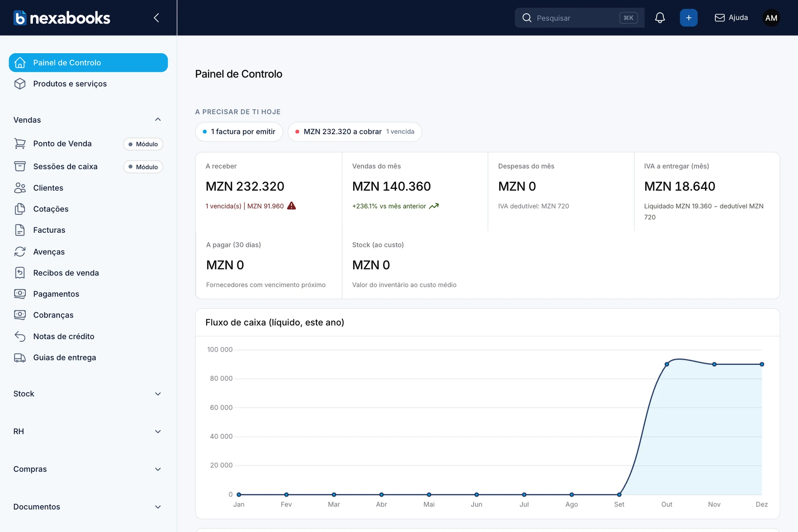Click the nexabooks logo icon
The height and width of the screenshot is (532, 798).
coord(20,18)
